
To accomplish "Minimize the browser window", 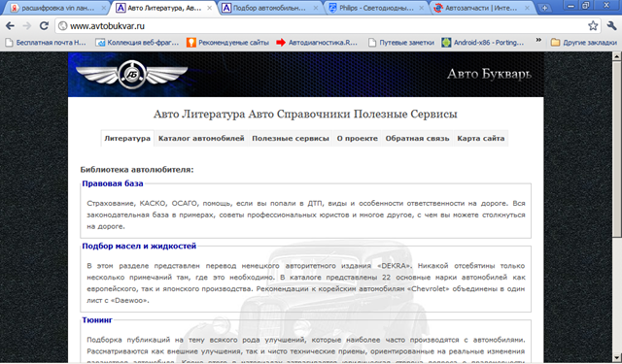I will [570, 6].
